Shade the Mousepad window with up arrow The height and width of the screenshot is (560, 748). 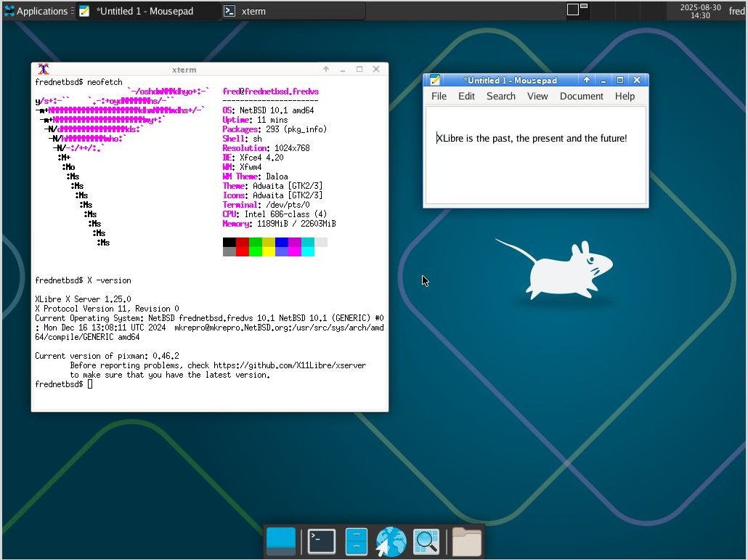point(587,80)
